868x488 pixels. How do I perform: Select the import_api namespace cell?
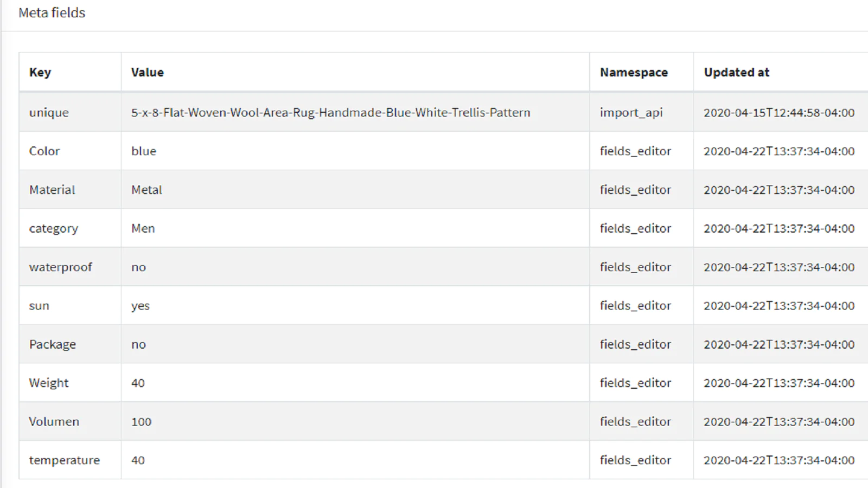631,113
